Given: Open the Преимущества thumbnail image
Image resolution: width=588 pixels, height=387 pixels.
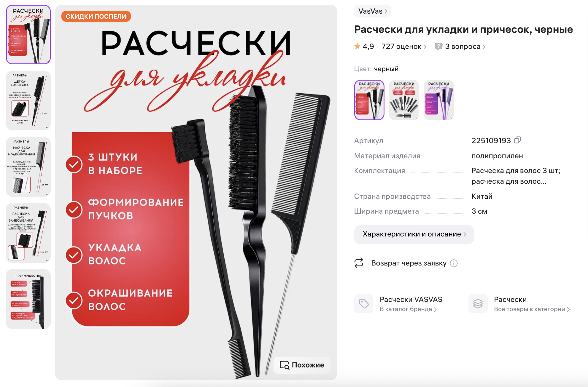Looking at the screenshot, I should [x=28, y=299].
